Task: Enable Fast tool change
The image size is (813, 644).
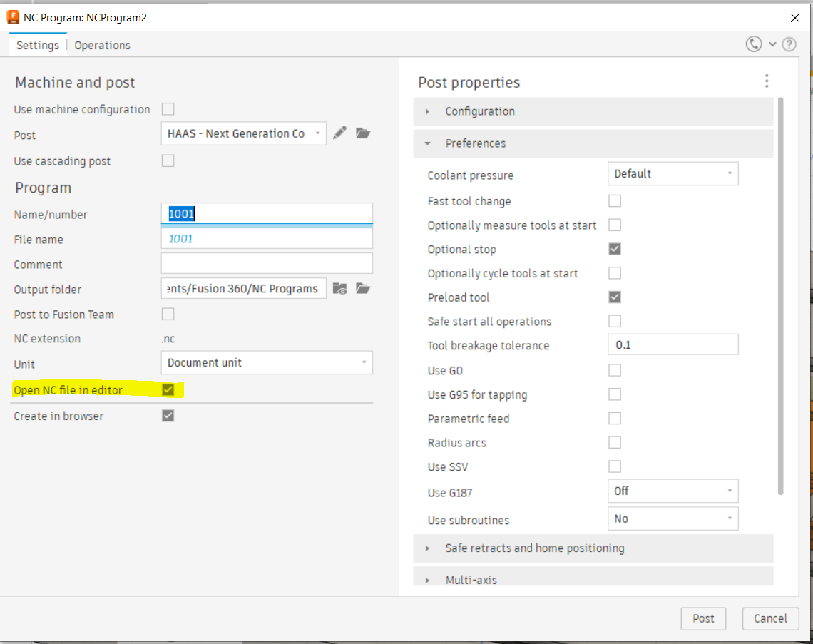Action: [615, 200]
